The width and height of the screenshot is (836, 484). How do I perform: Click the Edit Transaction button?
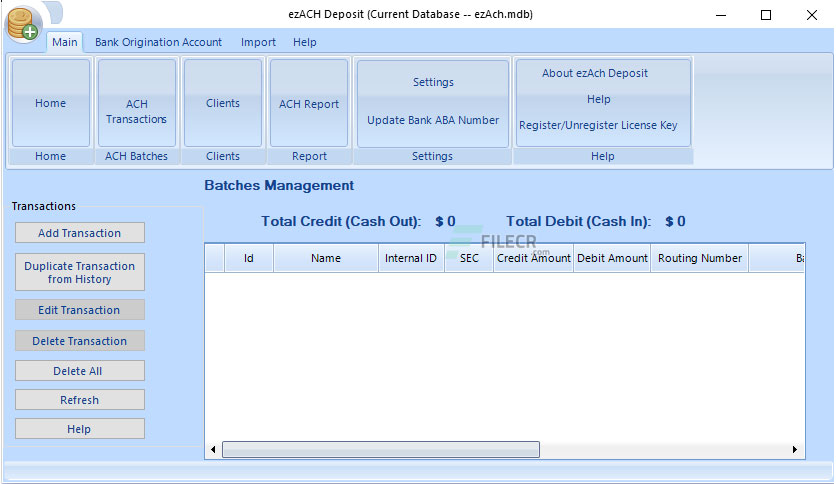point(79,310)
